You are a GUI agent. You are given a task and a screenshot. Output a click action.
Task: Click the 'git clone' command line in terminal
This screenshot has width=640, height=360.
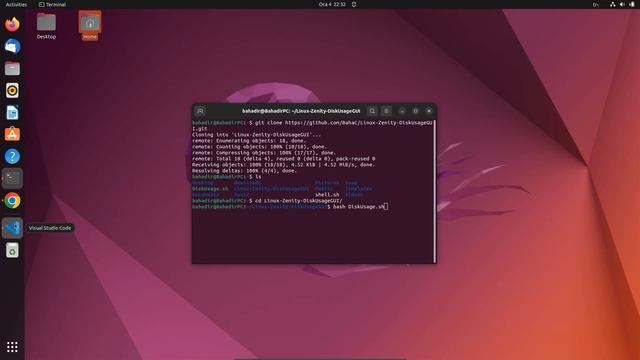(x=312, y=125)
